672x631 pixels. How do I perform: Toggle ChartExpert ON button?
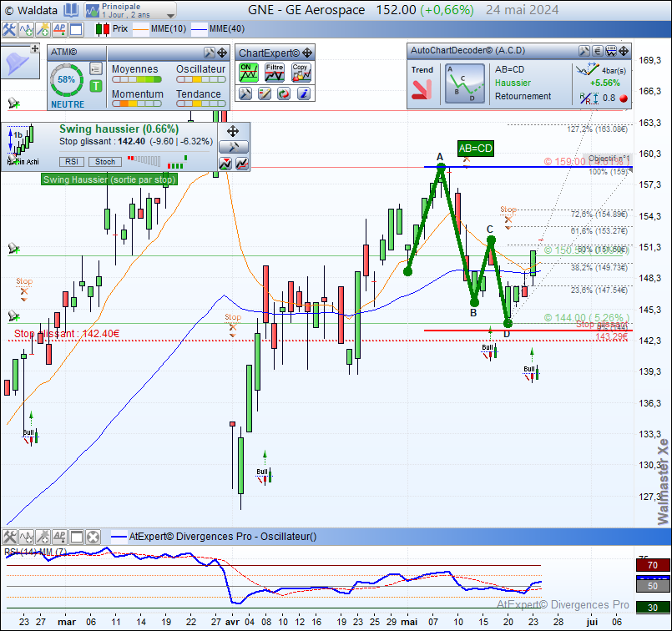(249, 73)
